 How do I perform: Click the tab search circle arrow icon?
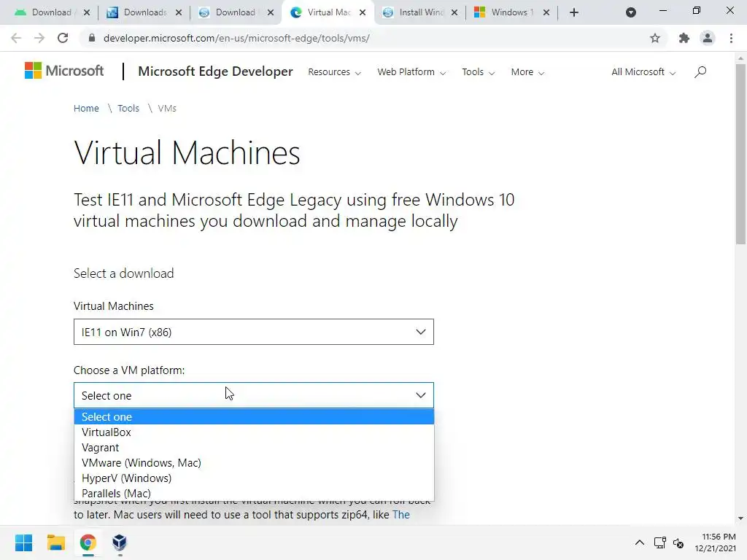pos(631,12)
